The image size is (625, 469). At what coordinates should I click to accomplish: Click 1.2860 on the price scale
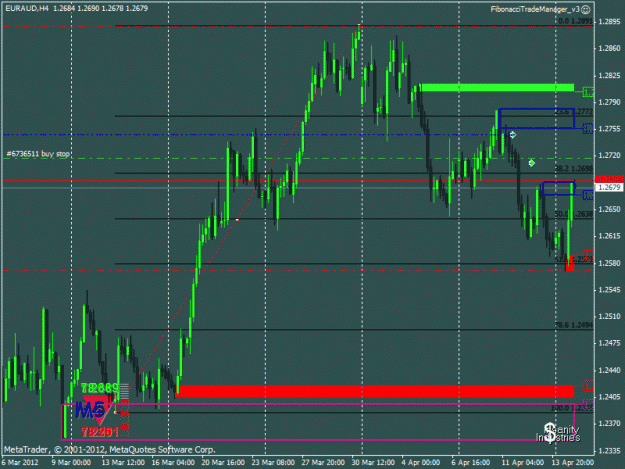(x=609, y=48)
